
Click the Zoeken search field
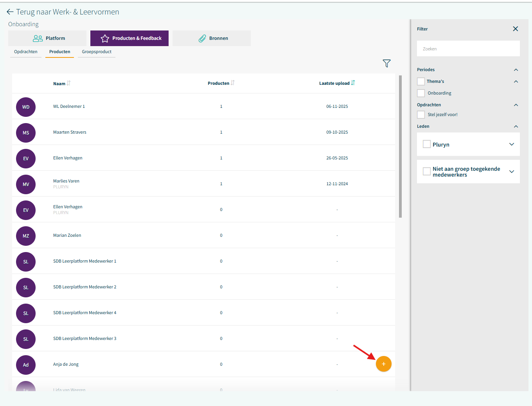tap(468, 49)
